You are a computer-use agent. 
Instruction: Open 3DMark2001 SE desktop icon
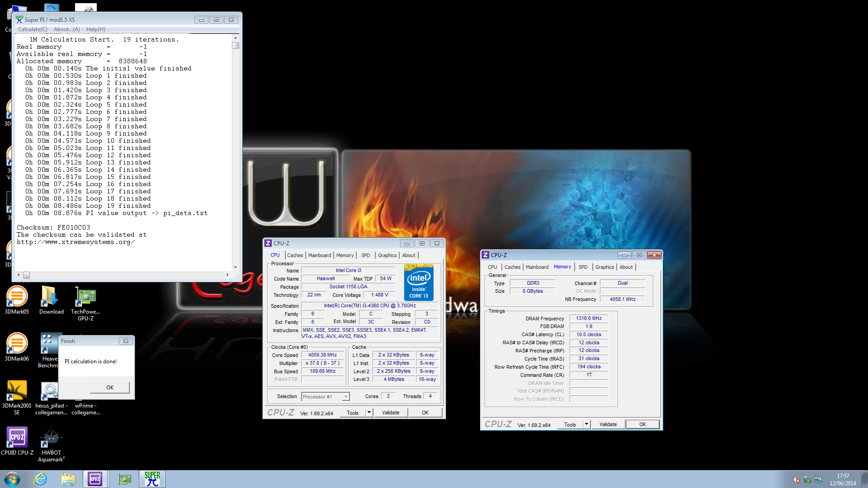(17, 397)
